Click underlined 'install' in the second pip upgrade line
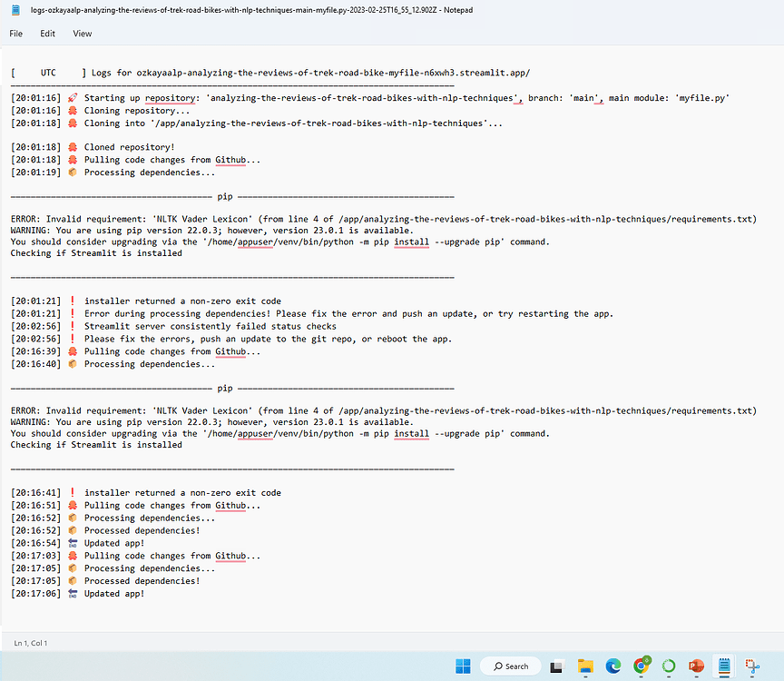Viewport: 784px width, 681px height. tap(411, 433)
